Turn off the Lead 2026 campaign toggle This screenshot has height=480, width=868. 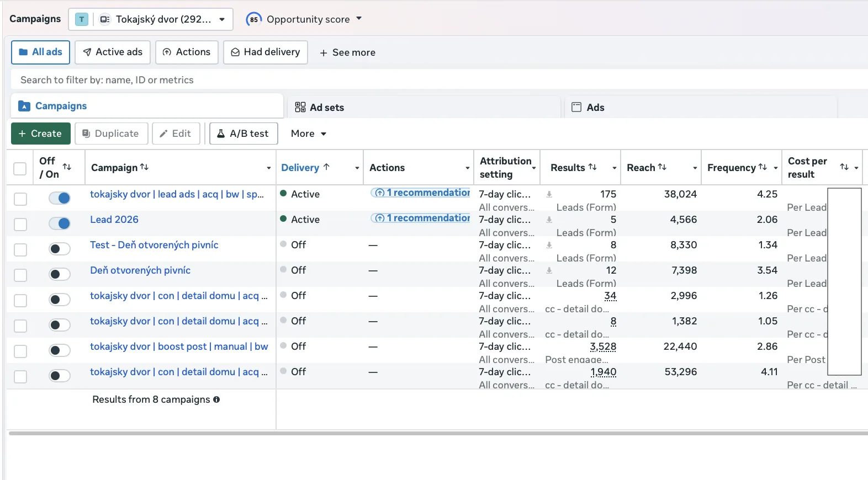pyautogui.click(x=60, y=223)
